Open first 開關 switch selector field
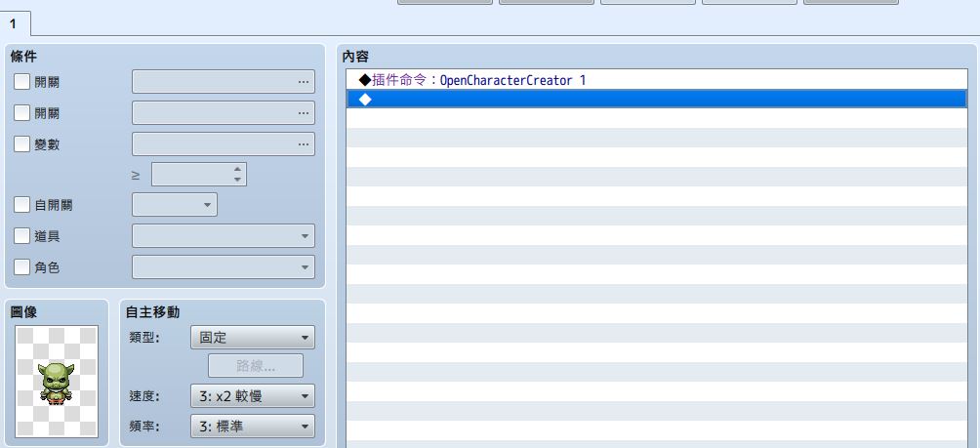This screenshot has width=980, height=448. 224,82
